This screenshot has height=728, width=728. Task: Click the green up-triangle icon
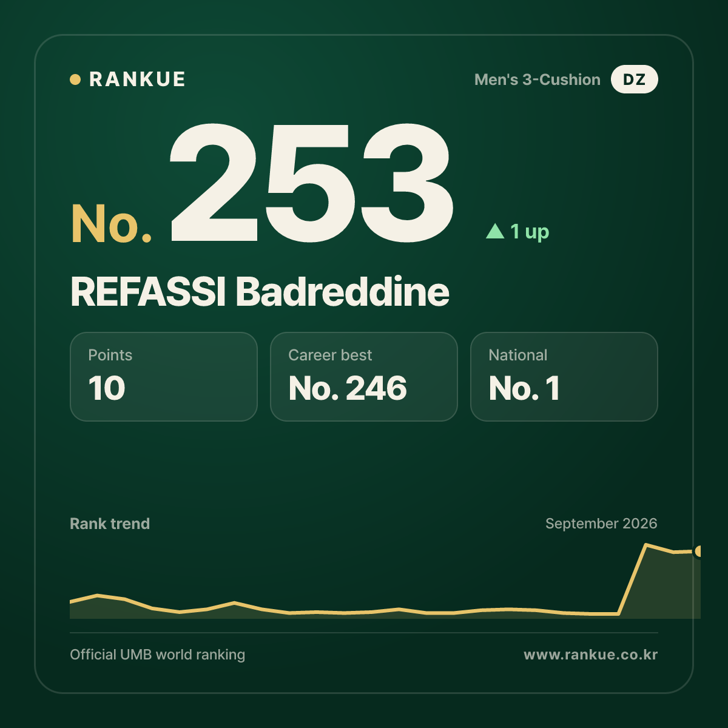(495, 231)
